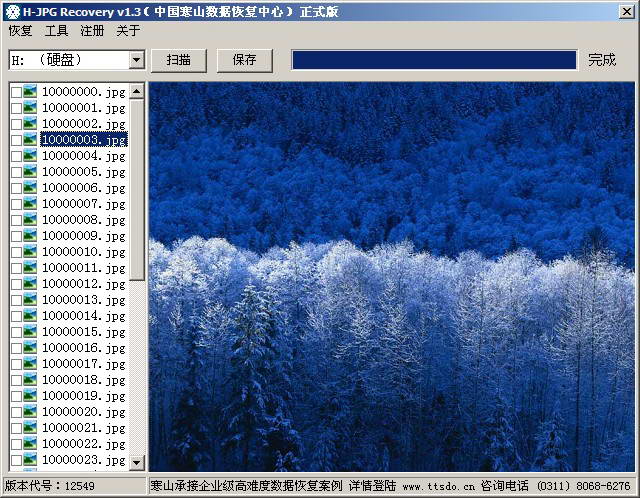This screenshot has width=640, height=498.
Task: Click image icon next to 10000020.jpg
Action: [30, 411]
